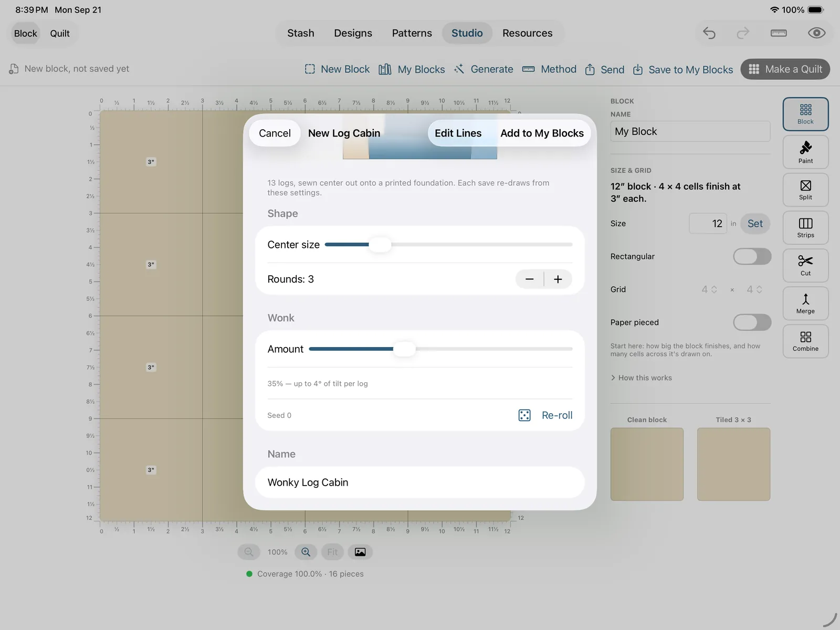This screenshot has height=630, width=840.
Task: Open the Tiled 3 × 3 preview thumbnail
Action: click(x=733, y=464)
